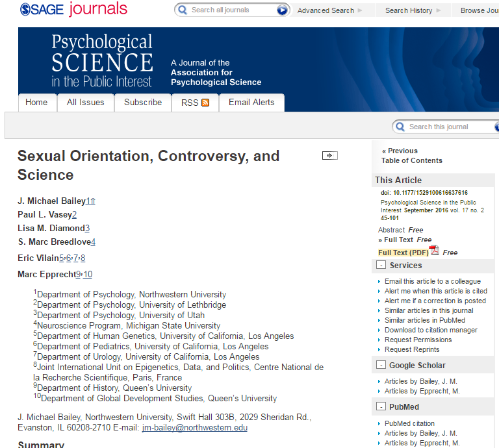Collapse the PubMed section
499x448 pixels.
[x=381, y=407]
